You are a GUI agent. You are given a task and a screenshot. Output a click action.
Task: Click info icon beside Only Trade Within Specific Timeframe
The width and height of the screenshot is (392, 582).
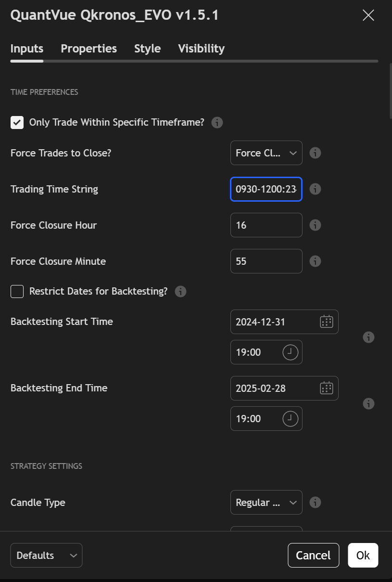coord(217,123)
